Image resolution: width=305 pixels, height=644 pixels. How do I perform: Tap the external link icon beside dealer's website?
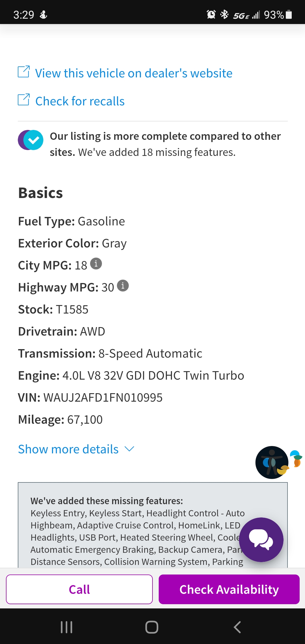24,72
